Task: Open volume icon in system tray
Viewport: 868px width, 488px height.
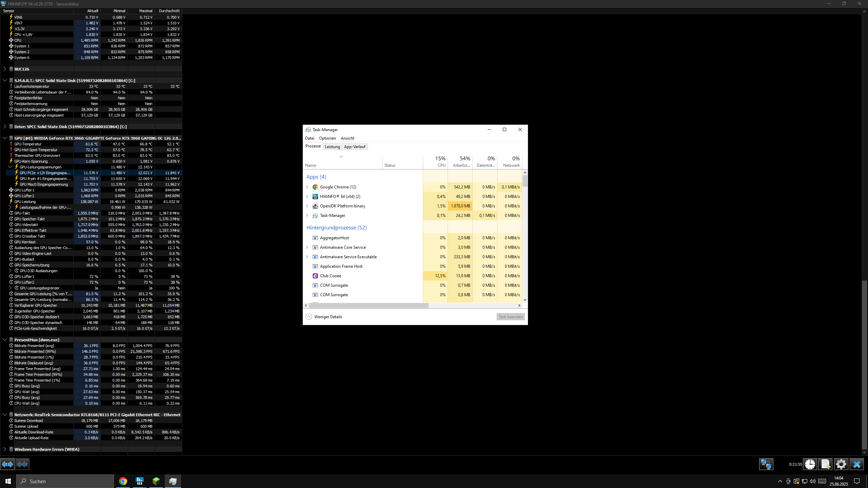Action: coord(812,481)
